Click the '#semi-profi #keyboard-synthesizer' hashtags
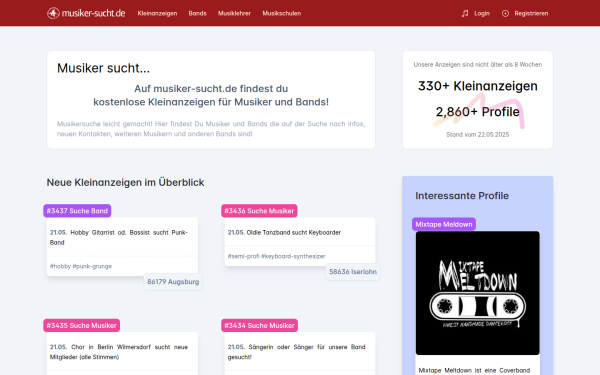Screen dimensions: 600x375 pyautogui.click(x=276, y=256)
